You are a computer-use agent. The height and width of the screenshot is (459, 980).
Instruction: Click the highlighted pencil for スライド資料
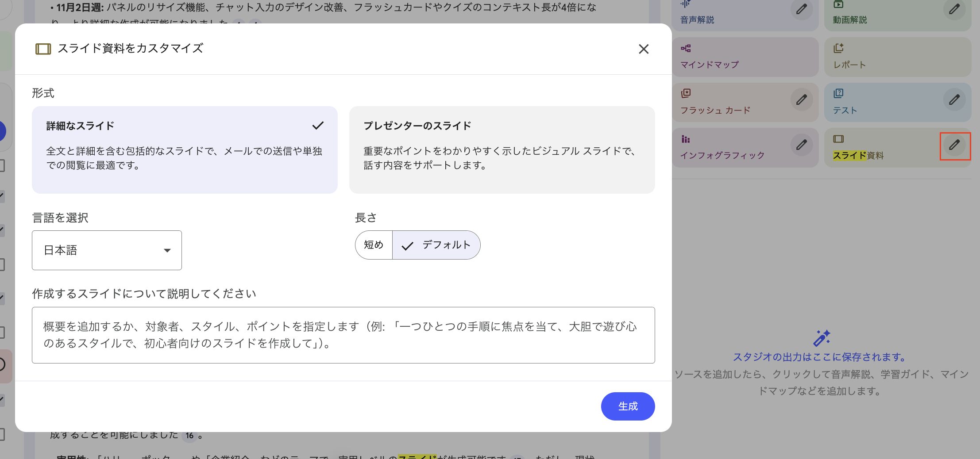pyautogui.click(x=954, y=145)
